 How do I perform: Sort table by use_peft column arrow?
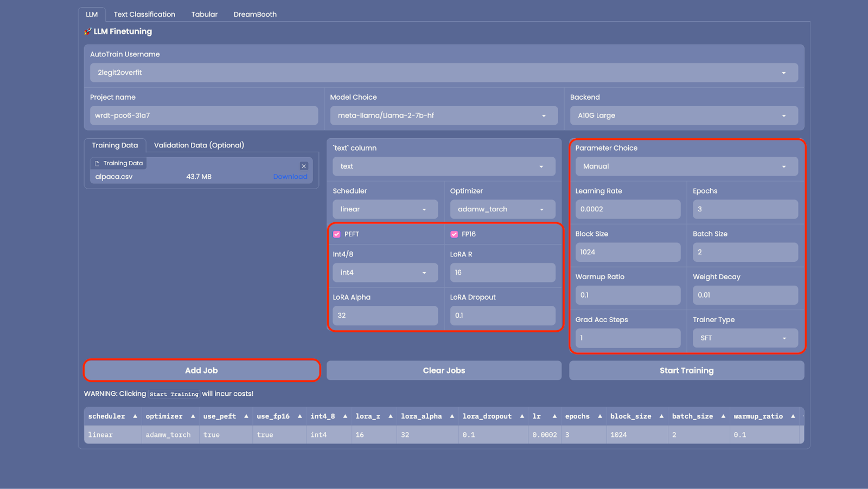click(x=246, y=416)
